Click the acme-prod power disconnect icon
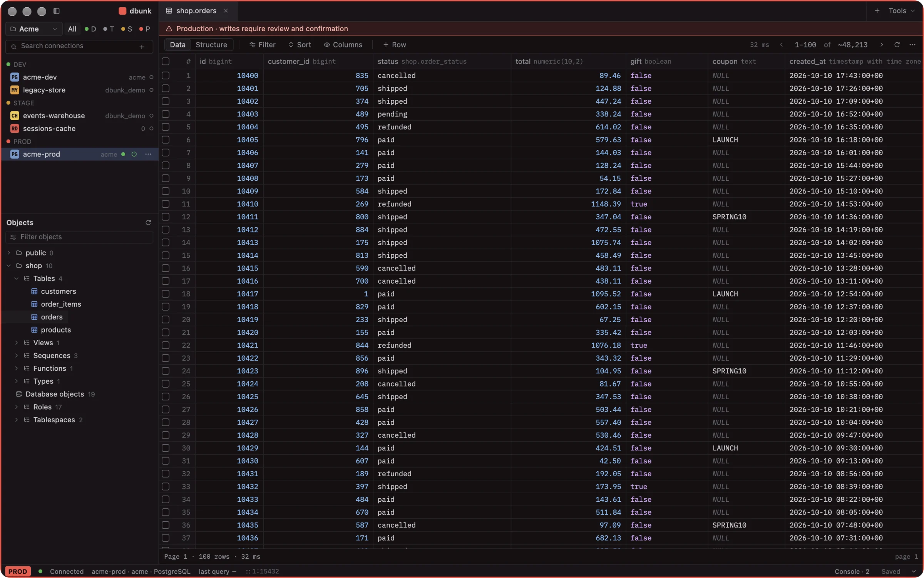Image resolution: width=924 pixels, height=578 pixels. [134, 154]
